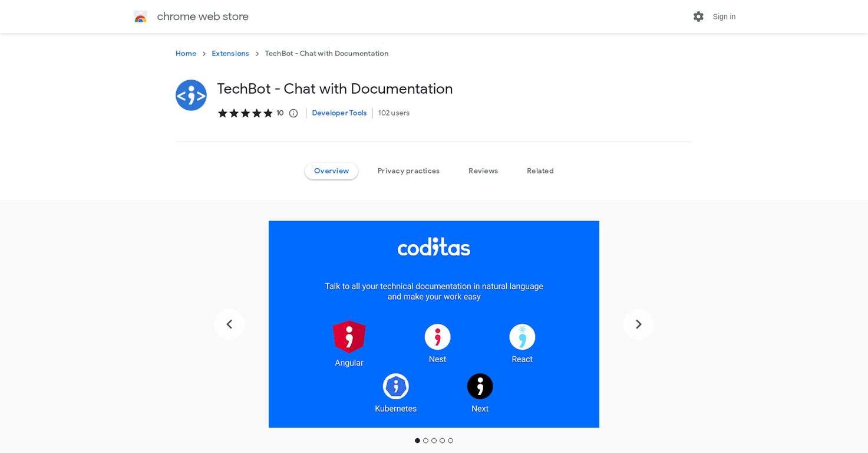The height and width of the screenshot is (453, 868).
Task: Show the next screenshot with right arrow
Action: [639, 324]
